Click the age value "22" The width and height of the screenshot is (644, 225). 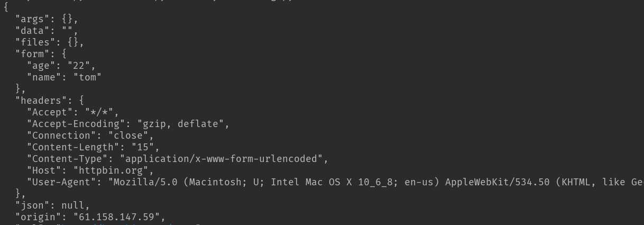coord(81,66)
